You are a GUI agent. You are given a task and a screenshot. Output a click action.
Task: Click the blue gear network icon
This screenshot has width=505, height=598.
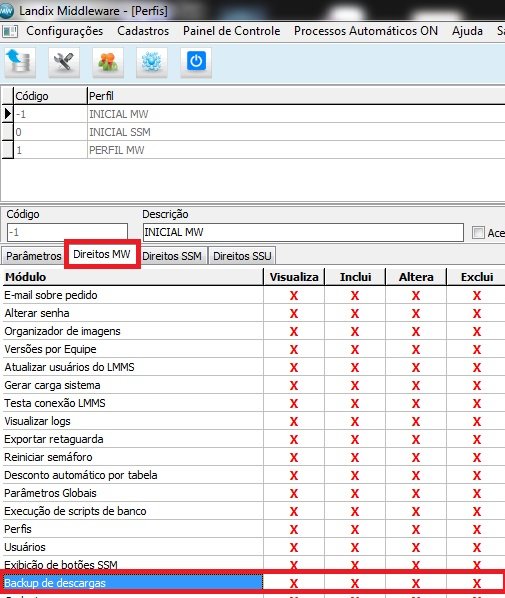coord(152,62)
